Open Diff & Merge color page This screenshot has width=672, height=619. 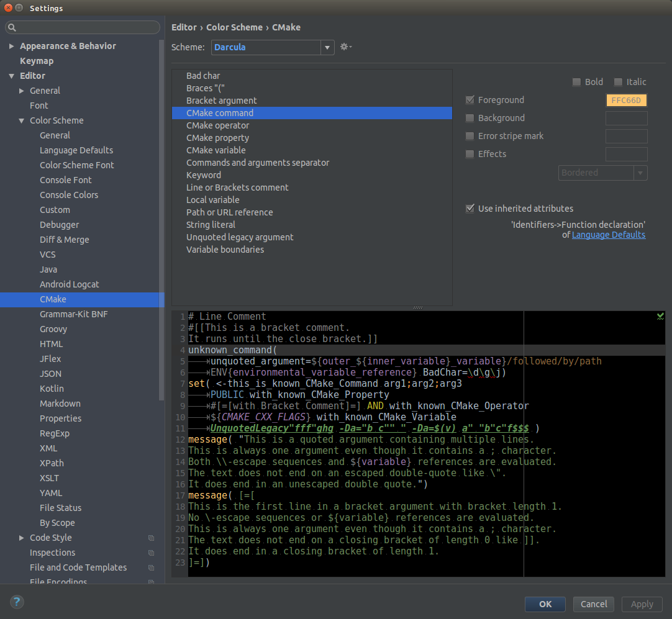pos(65,240)
